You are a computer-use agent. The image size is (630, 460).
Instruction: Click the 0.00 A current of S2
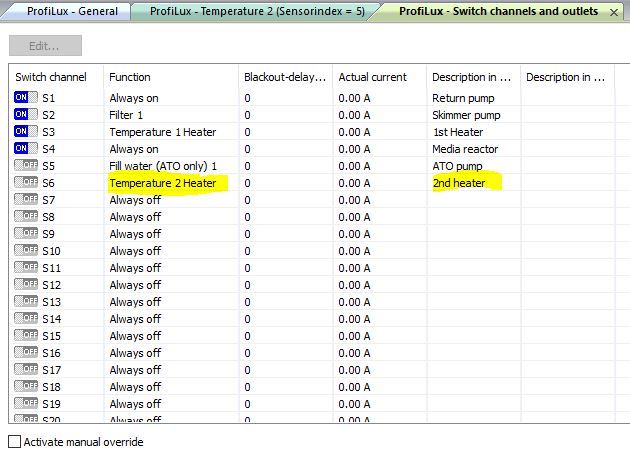[x=354, y=115]
